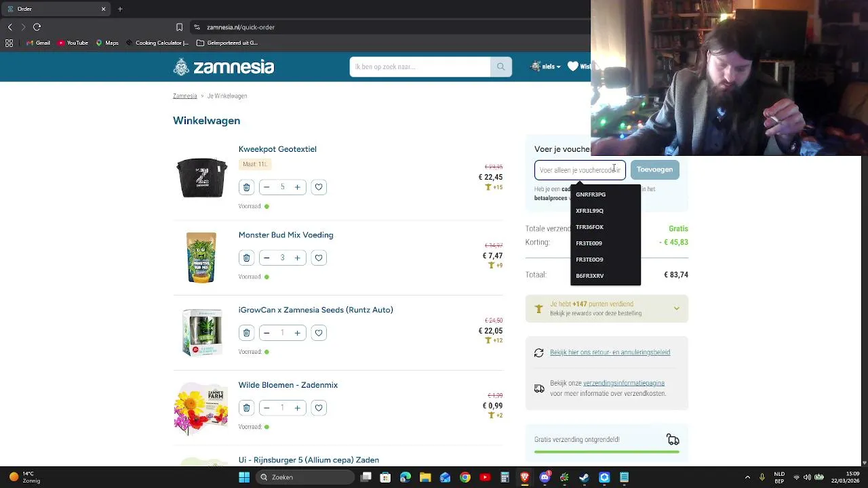Open the verzendingsinformatiepagina link
Screen dimensions: 868x488
(624, 383)
